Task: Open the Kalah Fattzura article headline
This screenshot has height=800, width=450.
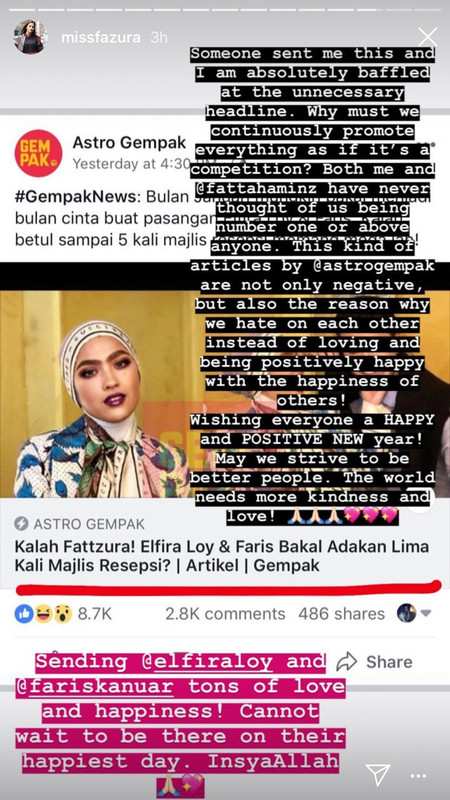Action: tap(221, 556)
